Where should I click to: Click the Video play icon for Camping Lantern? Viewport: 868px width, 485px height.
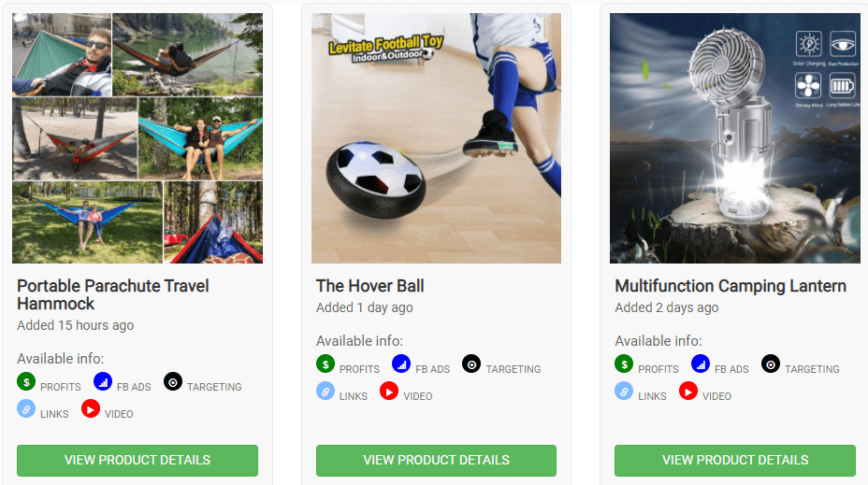click(688, 391)
